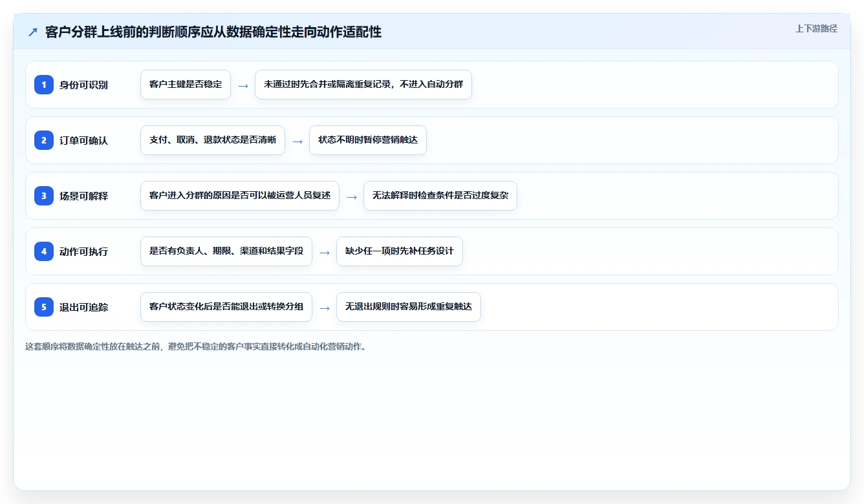Click the arrow after 支付、取消、退款状态是否清晰
864x504 pixels.
point(297,141)
